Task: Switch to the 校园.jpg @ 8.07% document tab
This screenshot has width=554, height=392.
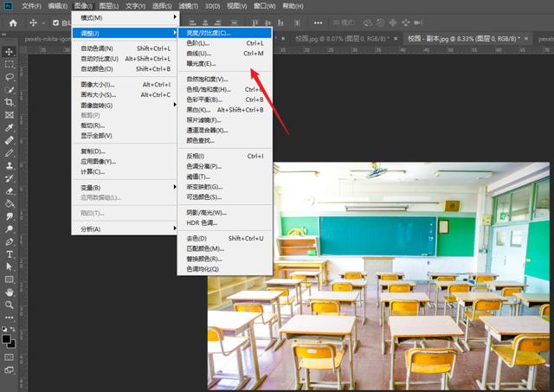Action: [343, 38]
